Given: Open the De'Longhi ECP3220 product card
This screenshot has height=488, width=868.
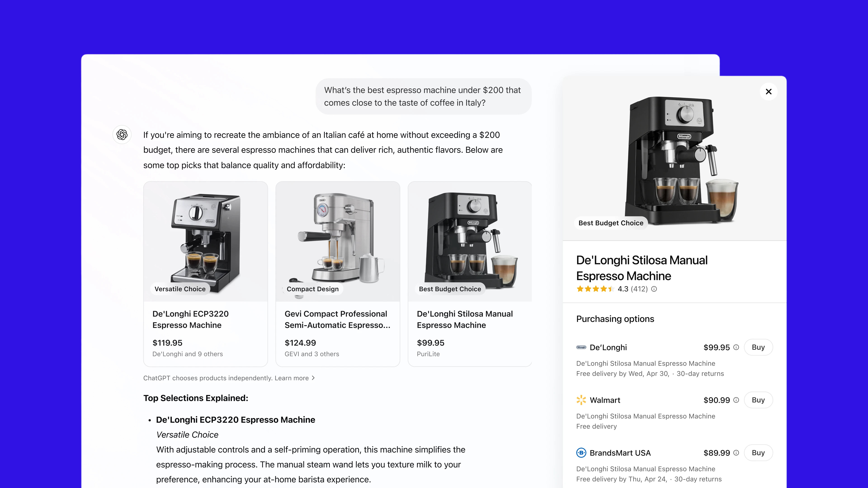Looking at the screenshot, I should click(205, 274).
